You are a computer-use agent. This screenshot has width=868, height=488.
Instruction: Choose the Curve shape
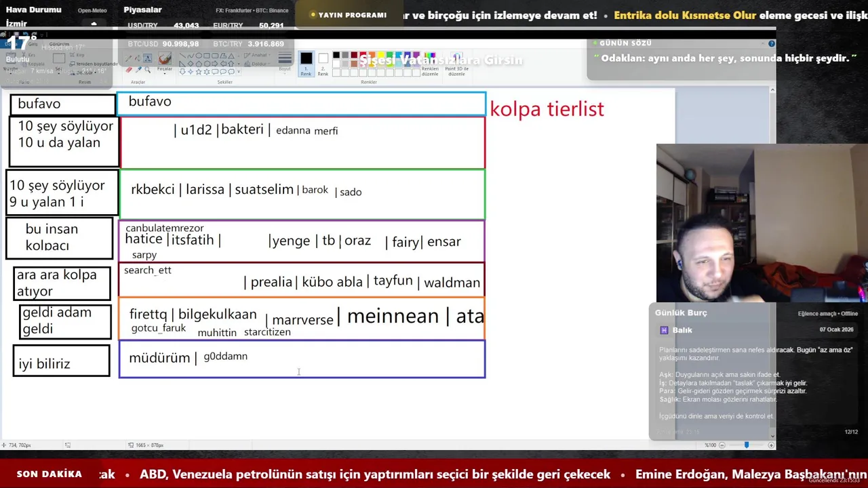pyautogui.click(x=191, y=56)
